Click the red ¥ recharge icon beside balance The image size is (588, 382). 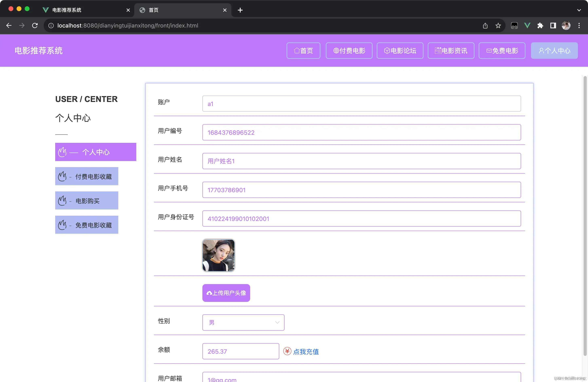pyautogui.click(x=287, y=351)
